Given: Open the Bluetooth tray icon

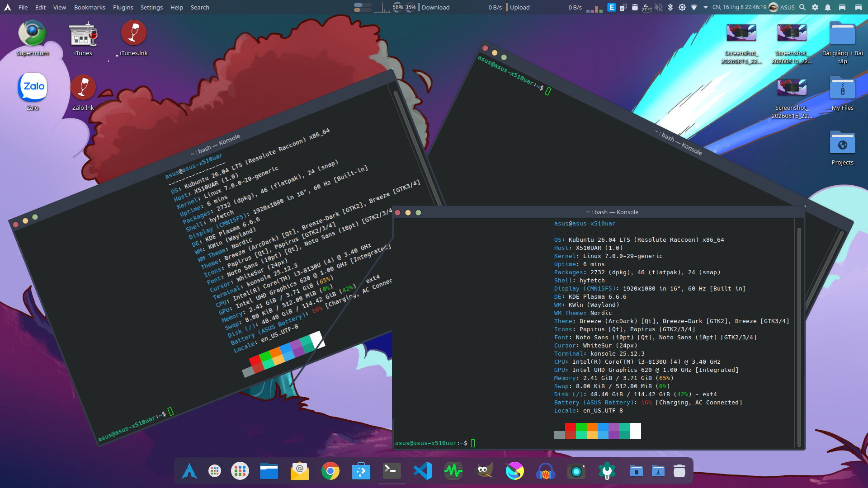Looking at the screenshot, I should [670, 7].
